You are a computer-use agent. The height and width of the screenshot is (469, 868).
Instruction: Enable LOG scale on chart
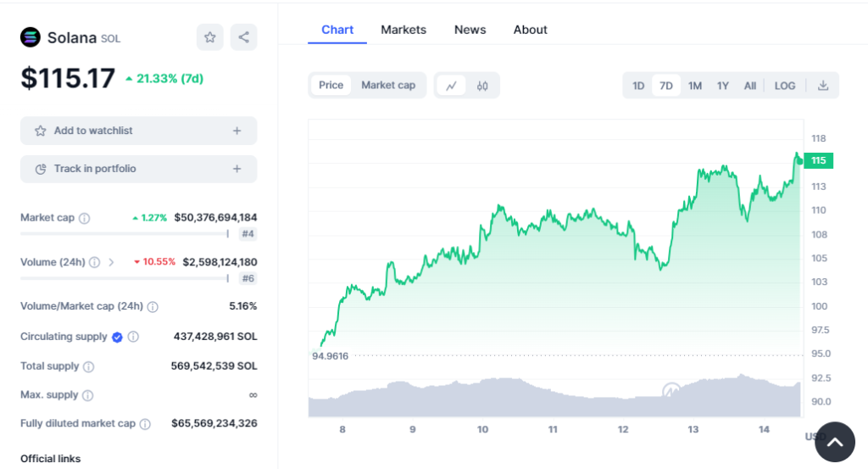(x=785, y=86)
